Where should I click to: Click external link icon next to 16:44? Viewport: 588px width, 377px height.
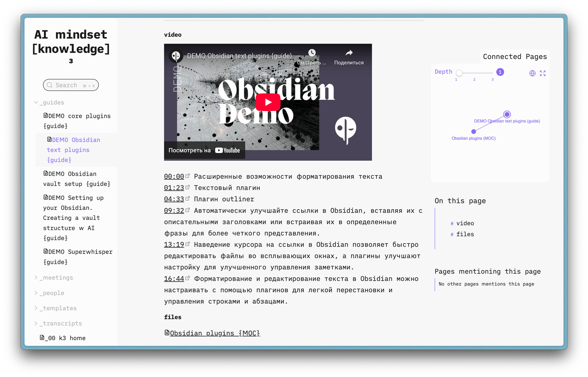click(x=187, y=278)
